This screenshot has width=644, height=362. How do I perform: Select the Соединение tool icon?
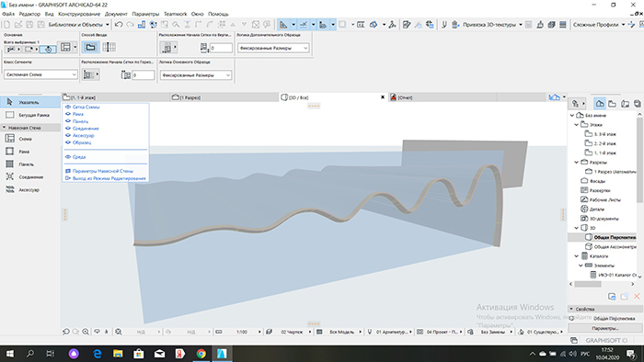[10, 176]
